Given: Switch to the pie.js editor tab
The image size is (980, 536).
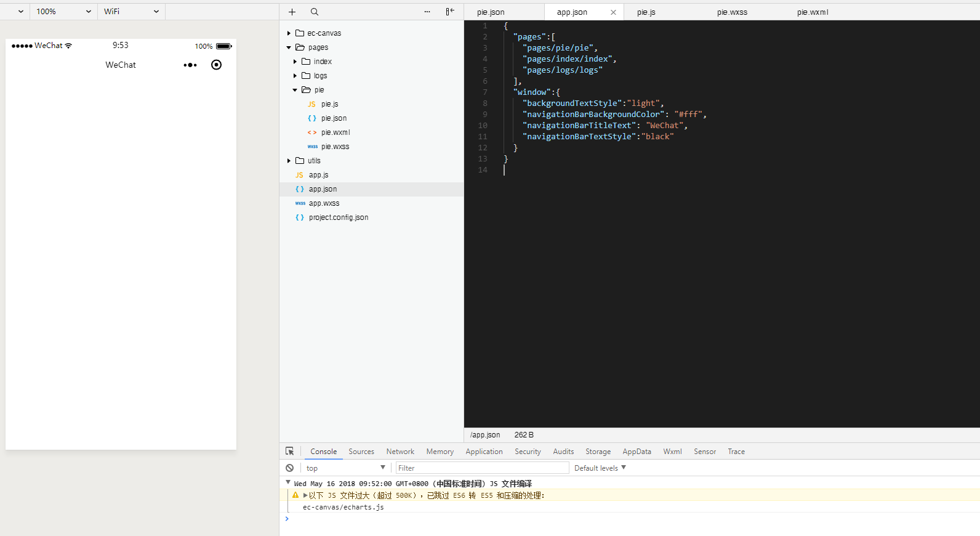Looking at the screenshot, I should [x=646, y=12].
